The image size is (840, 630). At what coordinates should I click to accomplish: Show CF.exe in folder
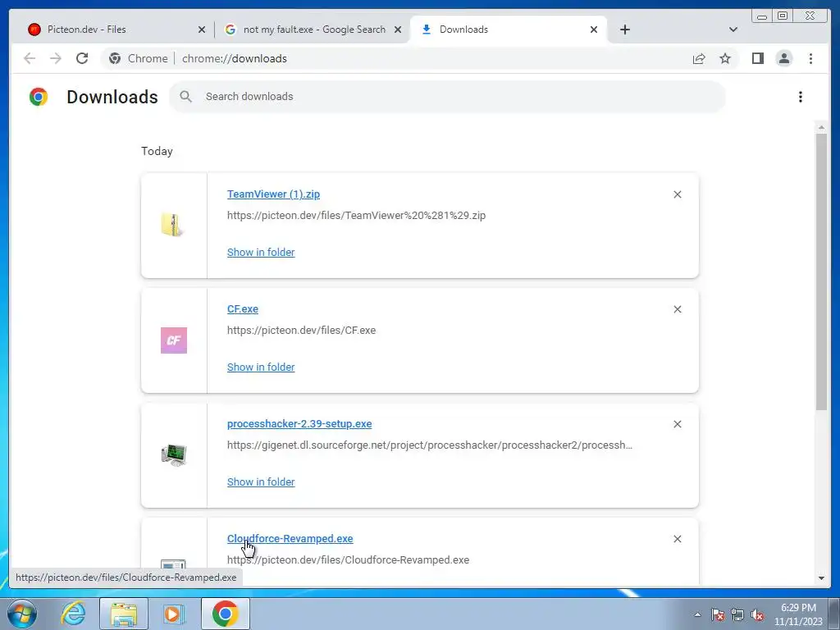coord(261,367)
